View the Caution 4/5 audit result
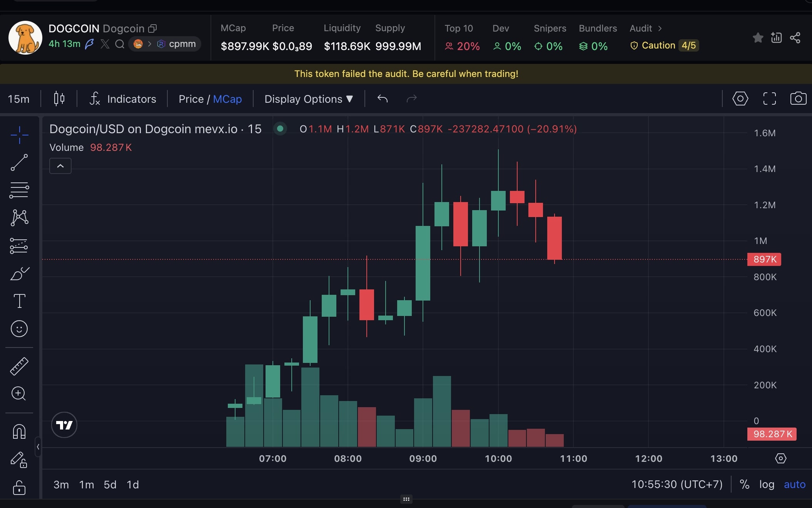Screen dimensions: 812x508 pyautogui.click(x=664, y=45)
